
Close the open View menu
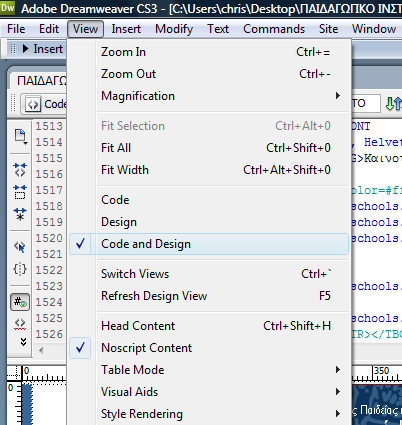click(85, 29)
